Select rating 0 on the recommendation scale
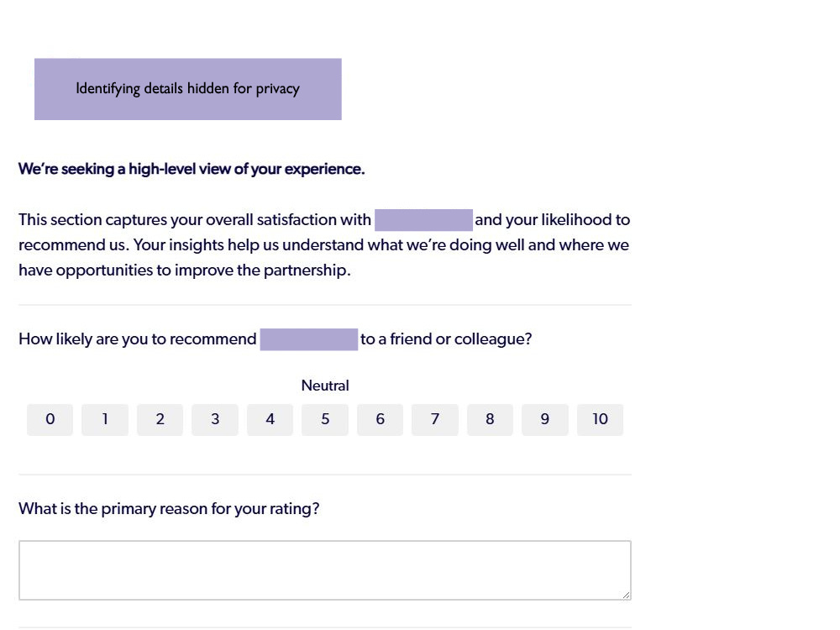 tap(50, 419)
